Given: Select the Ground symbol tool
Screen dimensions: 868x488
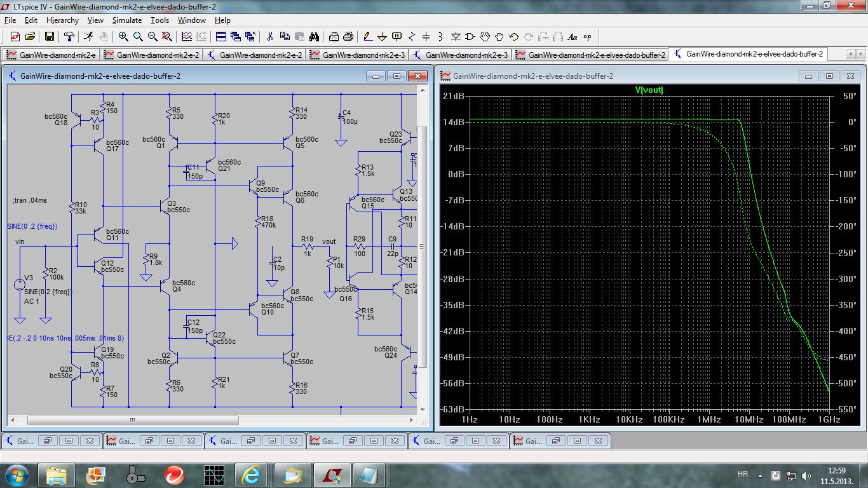Looking at the screenshot, I should [x=383, y=36].
